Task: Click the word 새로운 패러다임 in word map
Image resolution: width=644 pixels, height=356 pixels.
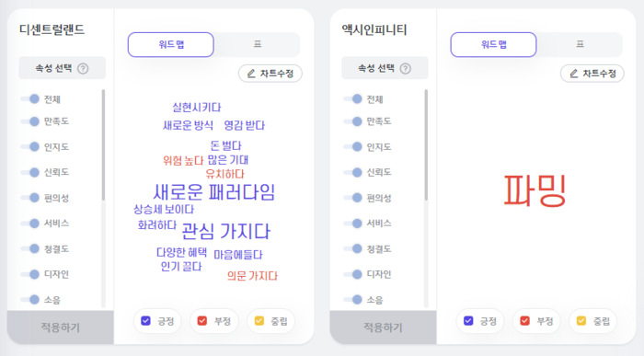Action: pyautogui.click(x=213, y=191)
